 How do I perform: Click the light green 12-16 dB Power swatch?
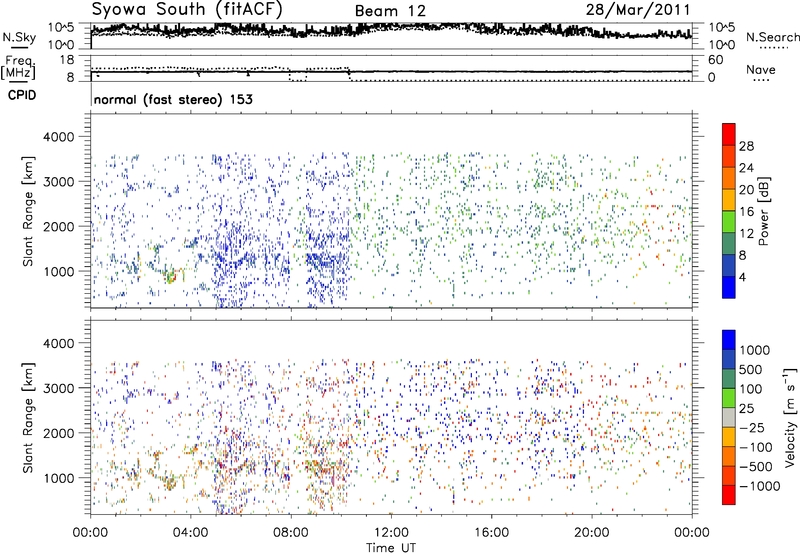pyautogui.click(x=729, y=221)
